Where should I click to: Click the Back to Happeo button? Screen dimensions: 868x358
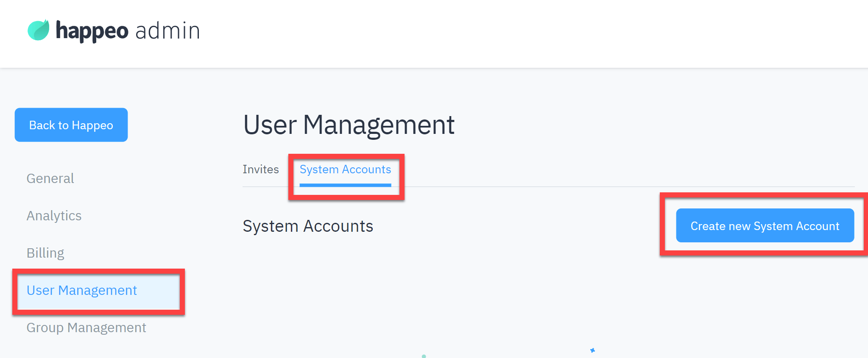[71, 125]
